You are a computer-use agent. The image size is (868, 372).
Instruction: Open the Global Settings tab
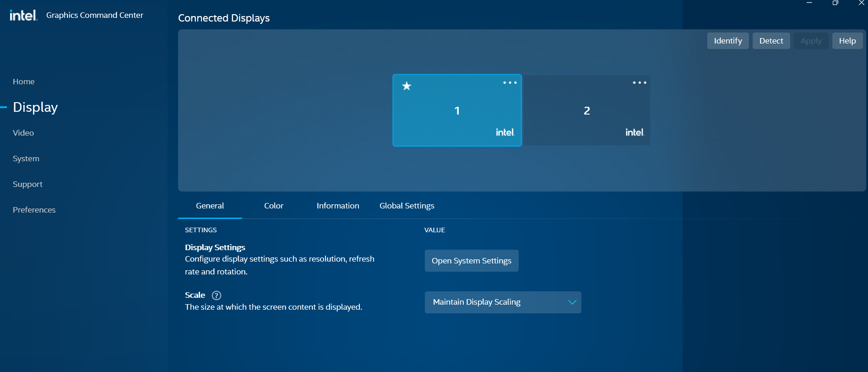[x=407, y=206]
